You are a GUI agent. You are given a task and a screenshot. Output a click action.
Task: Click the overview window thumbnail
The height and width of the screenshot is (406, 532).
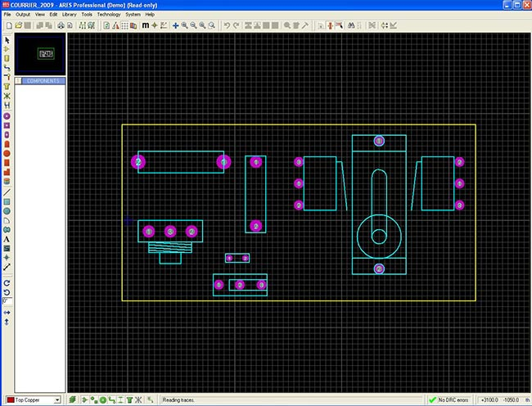40,54
